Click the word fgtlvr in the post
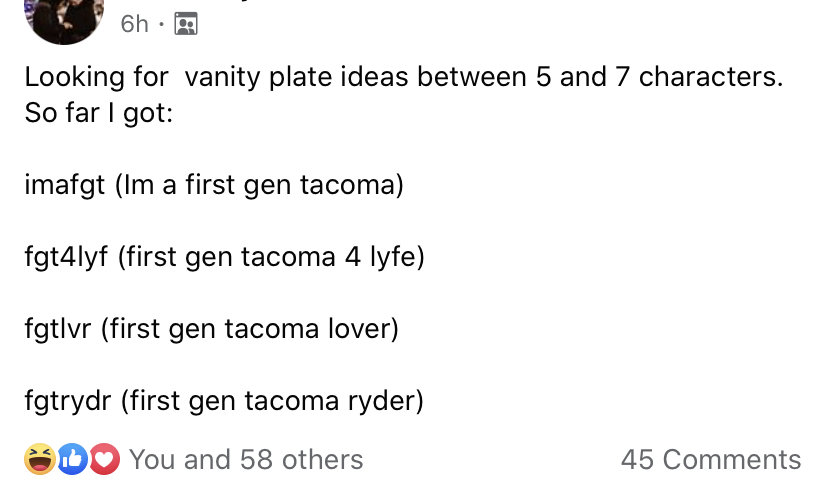The height and width of the screenshot is (495, 828). [58, 329]
